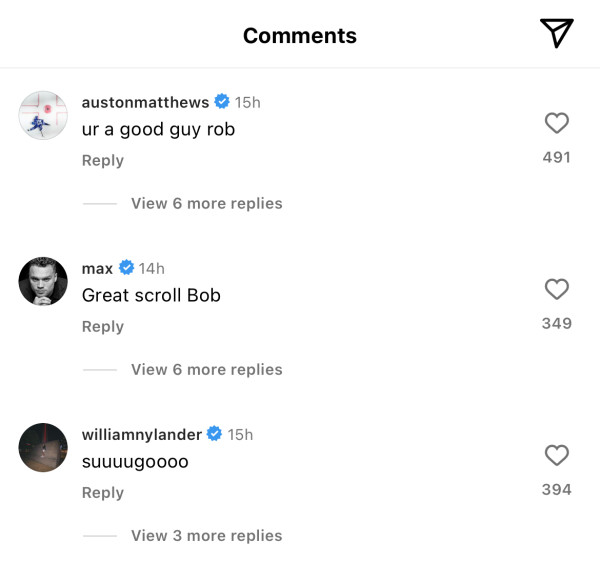Expand 6 more replies under max
Viewport: 600px width, 564px height.
coord(206,369)
